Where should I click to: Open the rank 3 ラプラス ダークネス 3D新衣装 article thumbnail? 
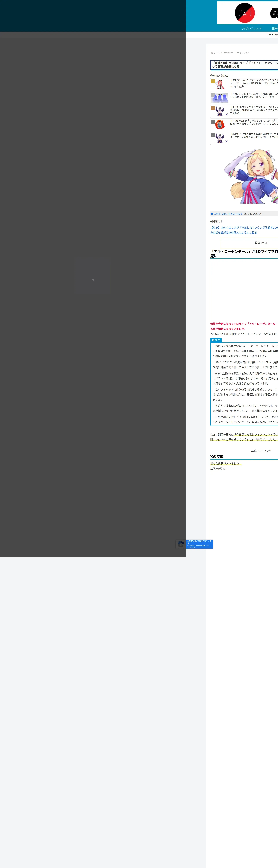point(220,111)
